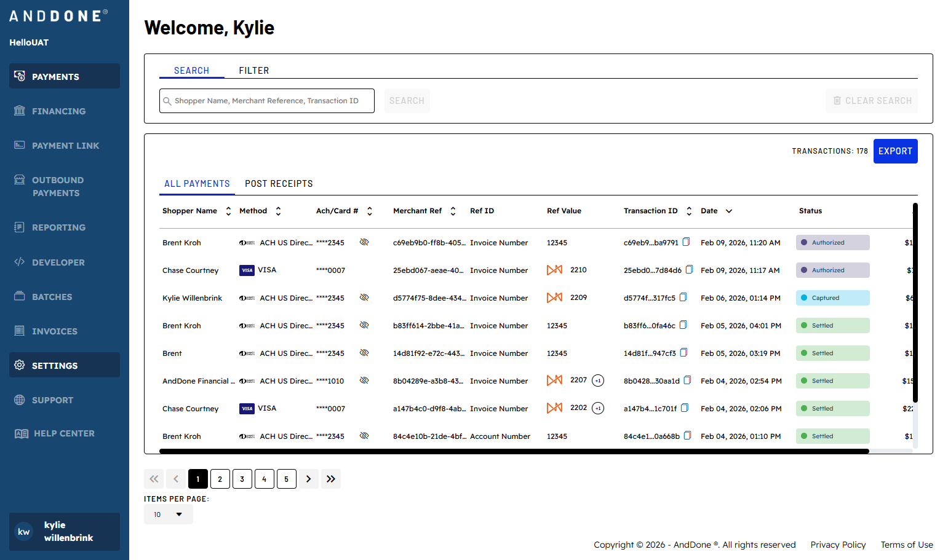948x560 pixels.
Task: Open Payments from the sidebar
Action: pyautogui.click(x=65, y=76)
